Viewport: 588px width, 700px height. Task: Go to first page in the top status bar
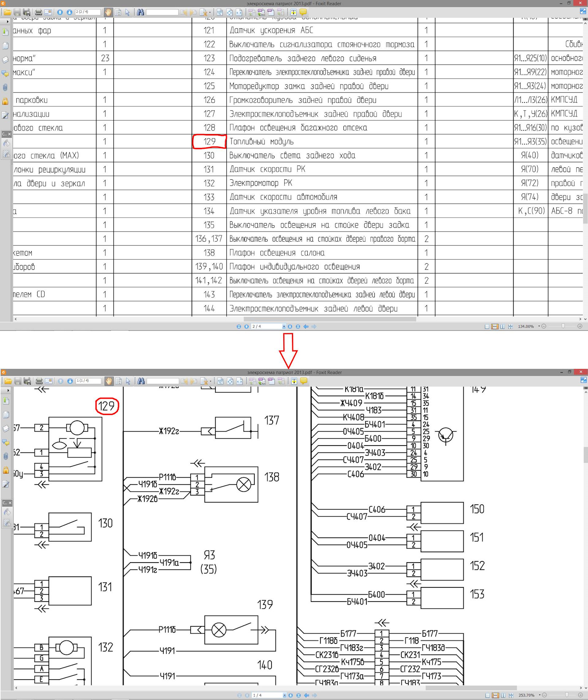[x=239, y=327]
